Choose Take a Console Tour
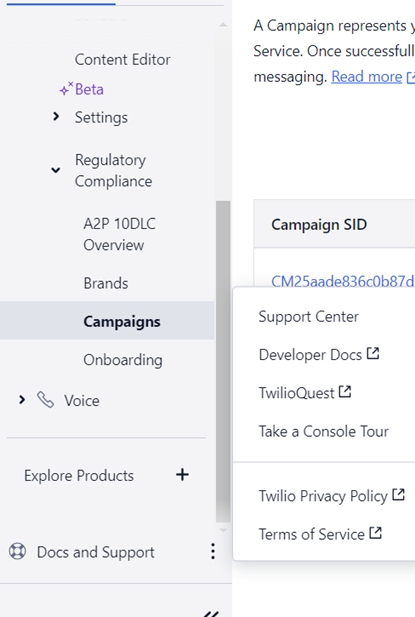 (x=323, y=431)
